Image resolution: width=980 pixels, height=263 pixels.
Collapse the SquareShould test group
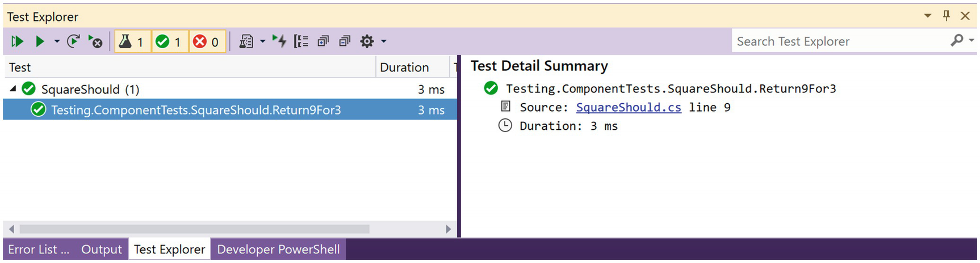pos(13,89)
